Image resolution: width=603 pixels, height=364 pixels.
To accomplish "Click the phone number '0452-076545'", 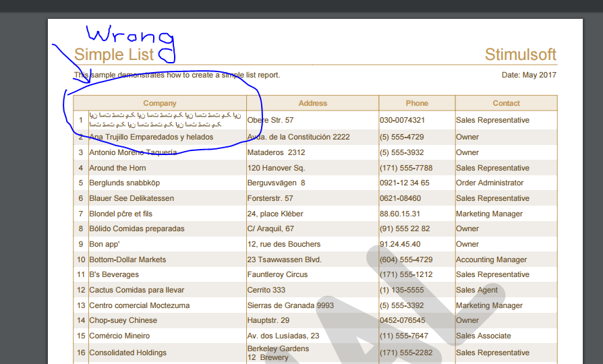I will (402, 320).
